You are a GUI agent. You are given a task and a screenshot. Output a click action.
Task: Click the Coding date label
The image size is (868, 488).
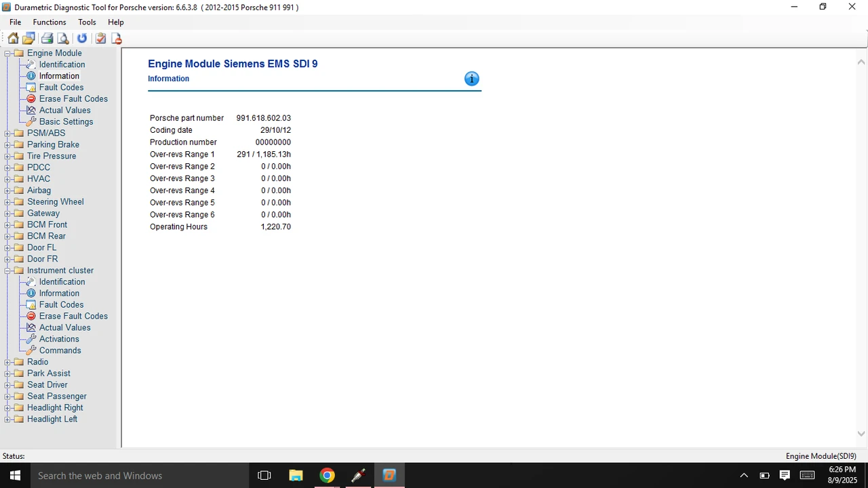(171, 130)
